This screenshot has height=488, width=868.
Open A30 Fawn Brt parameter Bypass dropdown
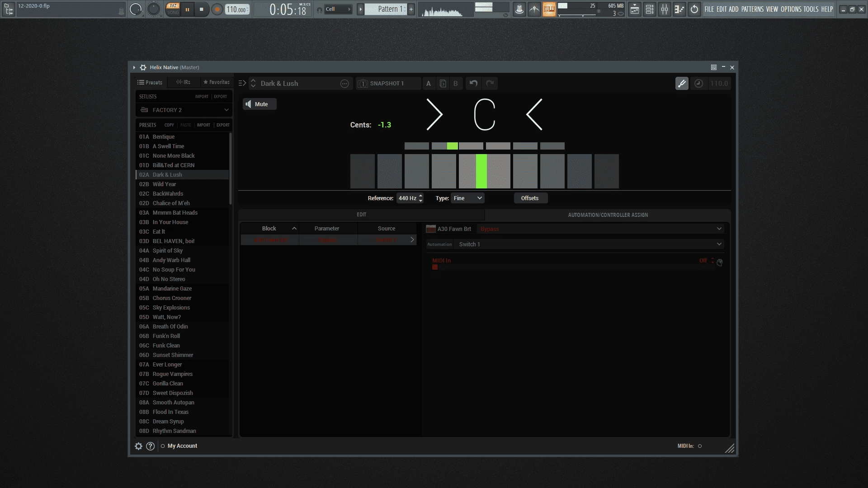601,229
